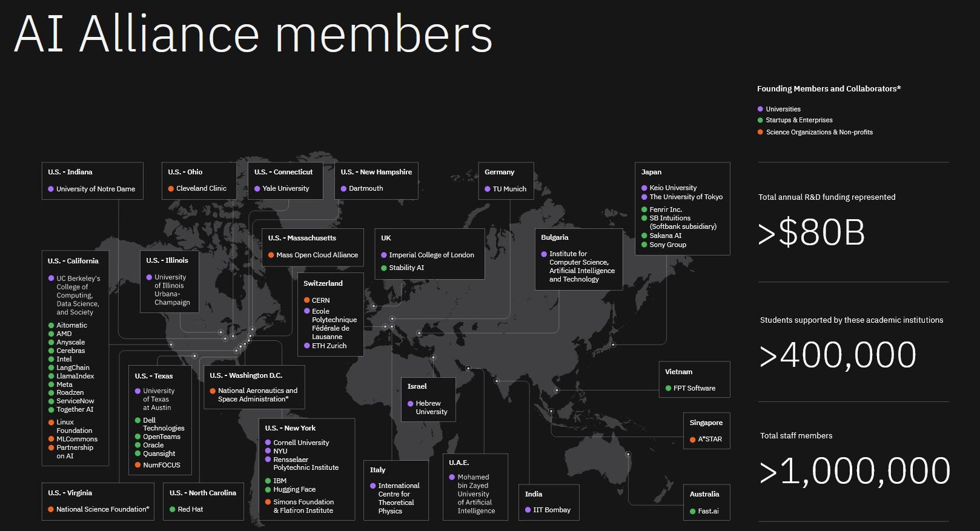Click the 'Italy' box heading
The height and width of the screenshot is (531, 980).
[x=377, y=470]
